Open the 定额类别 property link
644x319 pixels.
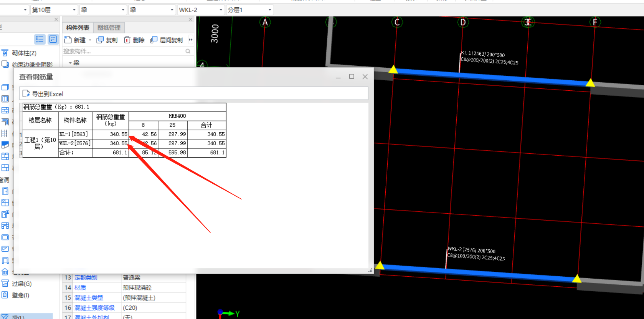86,277
